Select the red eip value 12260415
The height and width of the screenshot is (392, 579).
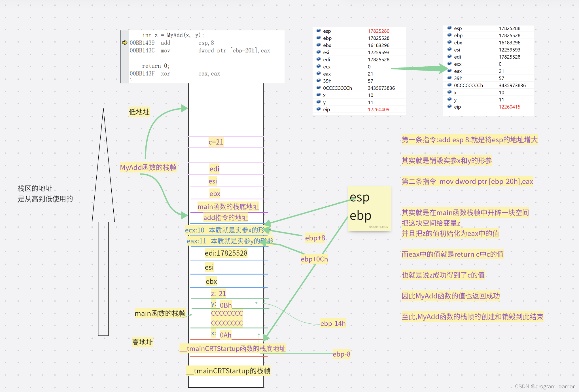[510, 107]
